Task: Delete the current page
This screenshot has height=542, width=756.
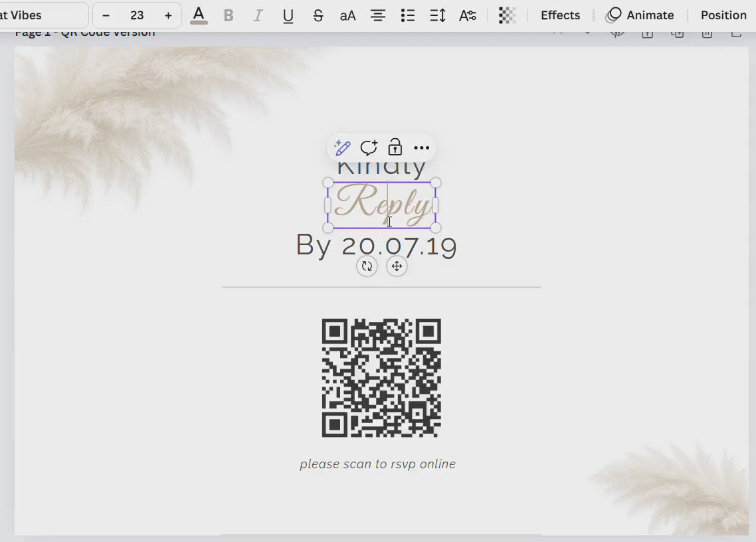Action: click(x=706, y=31)
